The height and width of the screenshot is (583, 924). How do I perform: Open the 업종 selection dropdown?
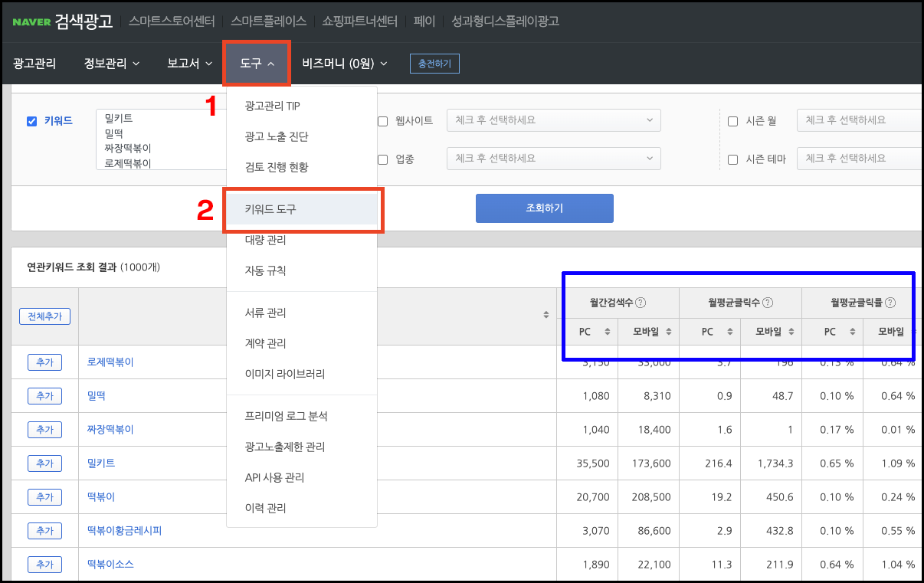(553, 159)
